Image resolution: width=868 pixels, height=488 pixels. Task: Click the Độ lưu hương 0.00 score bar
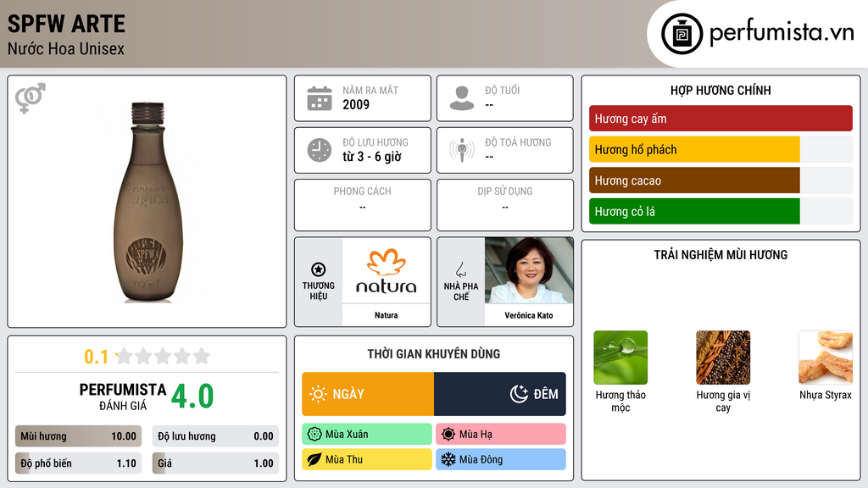coord(215,436)
